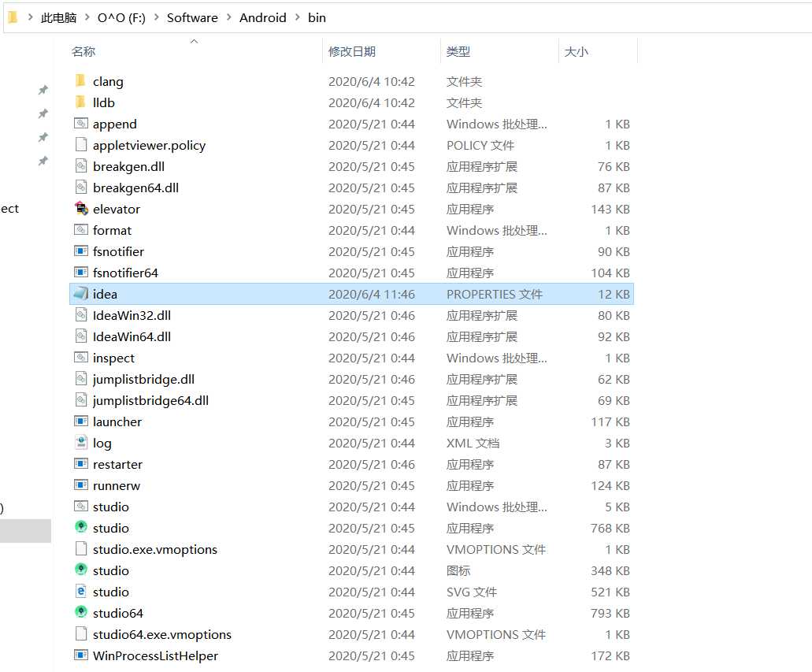
Task: Select the studio.exe.vmoptions file icon
Action: pyautogui.click(x=81, y=548)
